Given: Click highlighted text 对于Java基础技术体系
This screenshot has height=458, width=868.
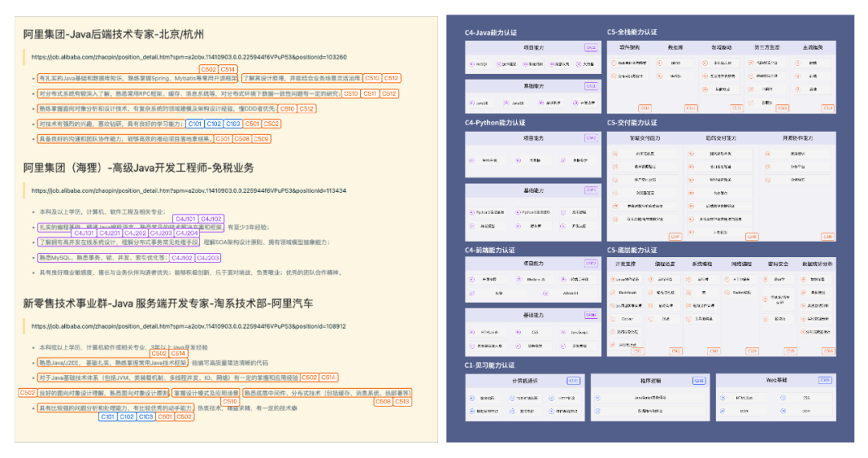Looking at the screenshot, I should (168, 378).
